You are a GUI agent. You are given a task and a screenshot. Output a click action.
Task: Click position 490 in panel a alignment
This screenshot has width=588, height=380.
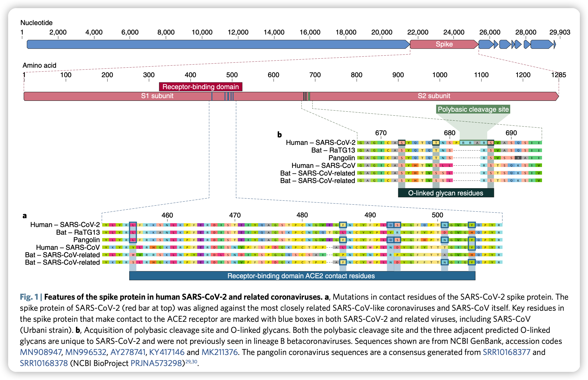[370, 215]
